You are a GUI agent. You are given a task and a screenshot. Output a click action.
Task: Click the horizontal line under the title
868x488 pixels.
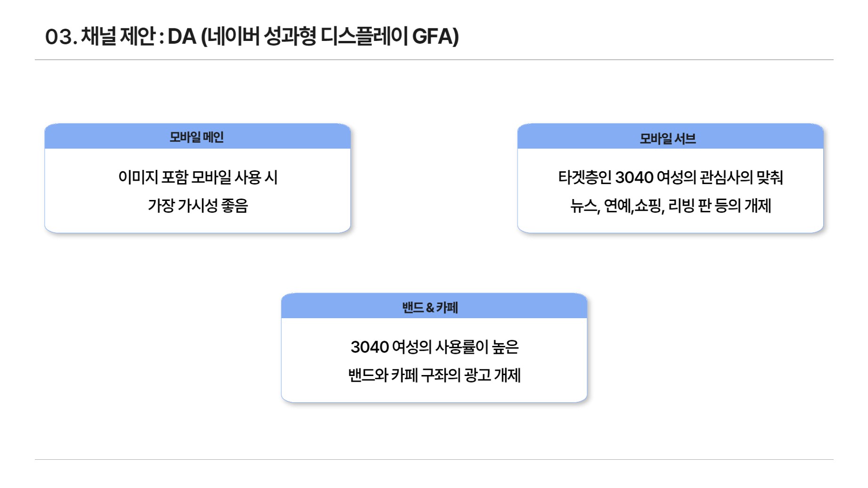(434, 60)
